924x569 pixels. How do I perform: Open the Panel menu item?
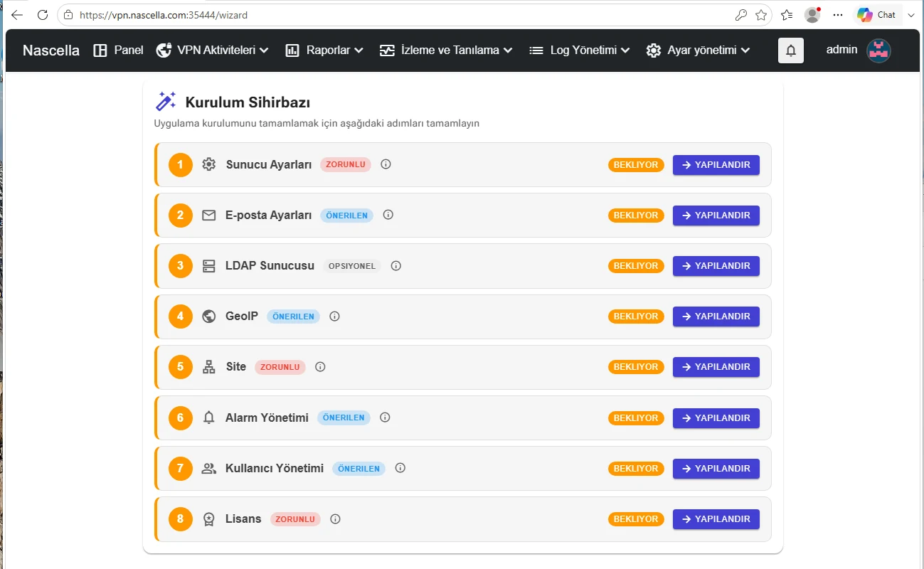(x=118, y=50)
